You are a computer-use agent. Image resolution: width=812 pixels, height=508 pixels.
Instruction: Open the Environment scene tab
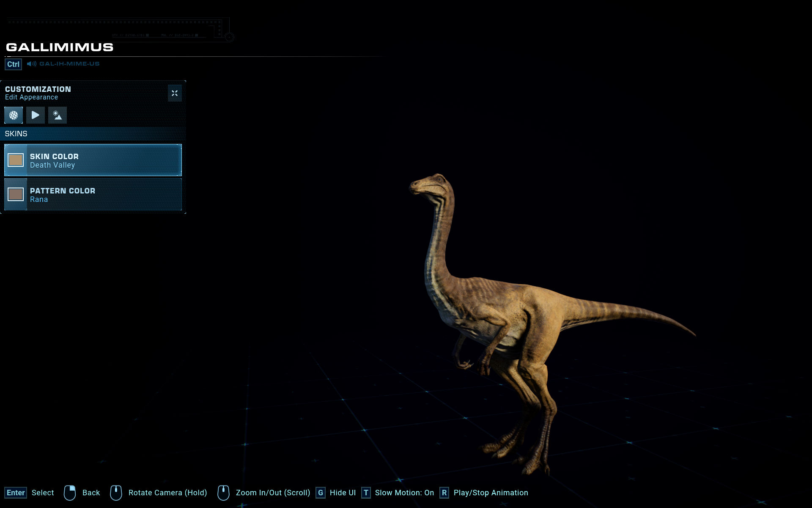pos(58,115)
